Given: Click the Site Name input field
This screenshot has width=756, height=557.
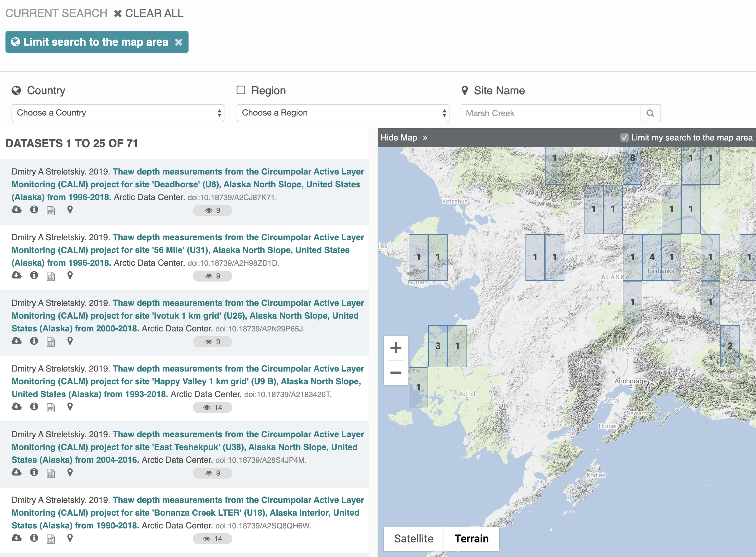Looking at the screenshot, I should tap(551, 113).
